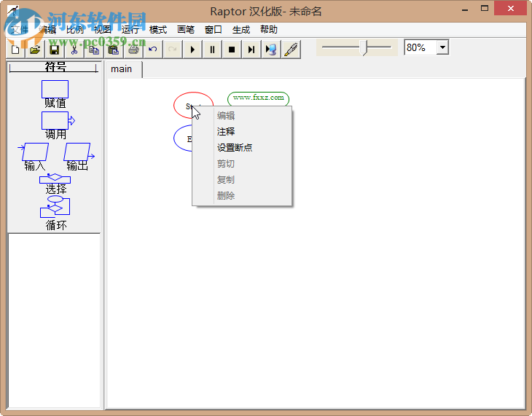The height and width of the screenshot is (416, 532).
Task: Open the 80% zoom dropdown
Action: pos(442,47)
